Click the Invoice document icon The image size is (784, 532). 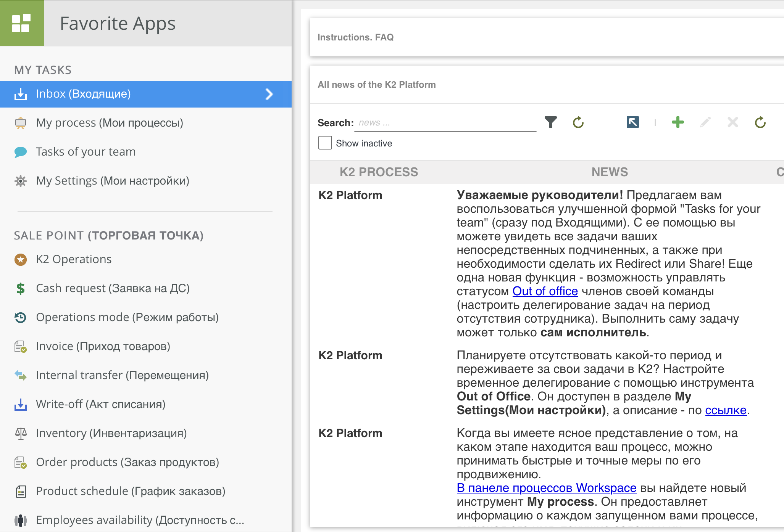tap(21, 347)
